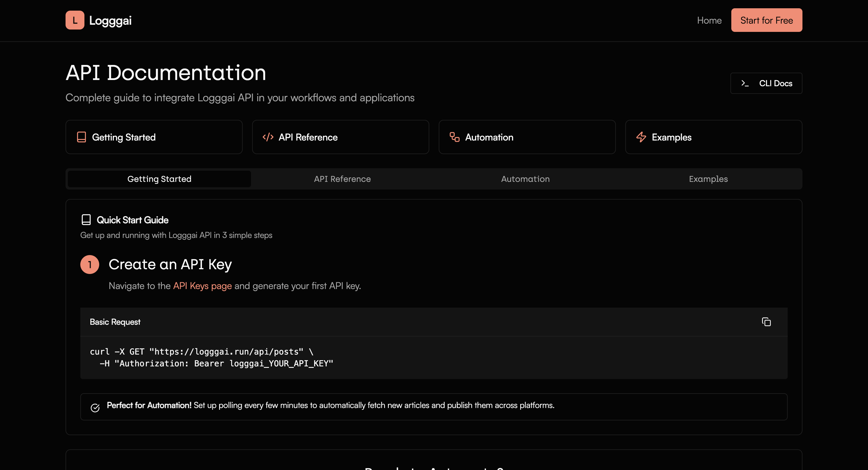Click the book icon on Getting Started card
868x470 pixels.
pos(81,137)
